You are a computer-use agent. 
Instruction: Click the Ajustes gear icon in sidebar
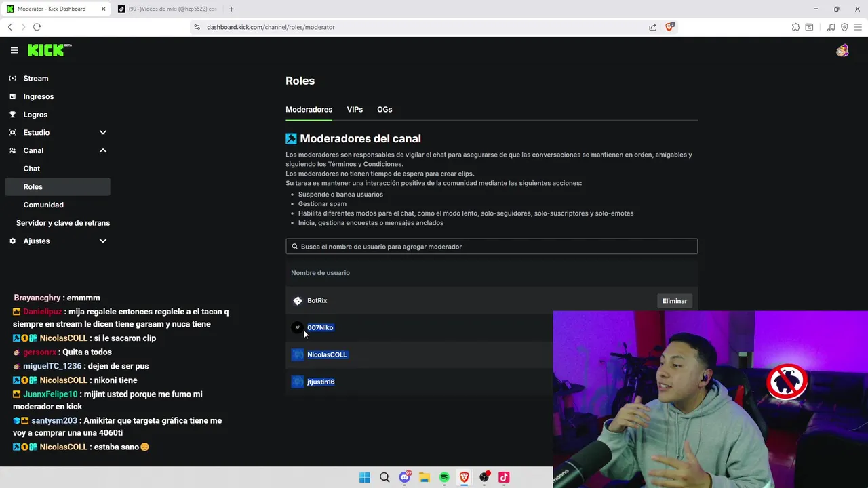12,241
